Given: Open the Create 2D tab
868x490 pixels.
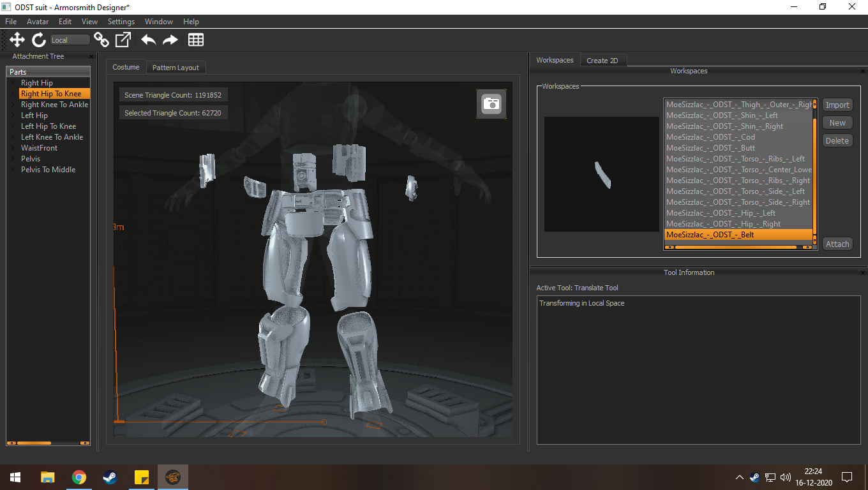Looking at the screenshot, I should [x=602, y=61].
